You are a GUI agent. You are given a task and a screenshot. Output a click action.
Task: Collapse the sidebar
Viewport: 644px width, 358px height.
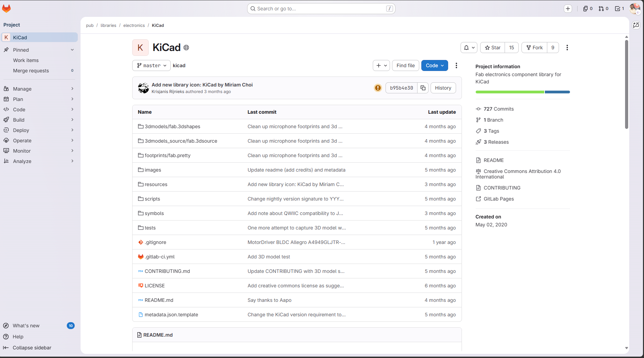coord(27,348)
